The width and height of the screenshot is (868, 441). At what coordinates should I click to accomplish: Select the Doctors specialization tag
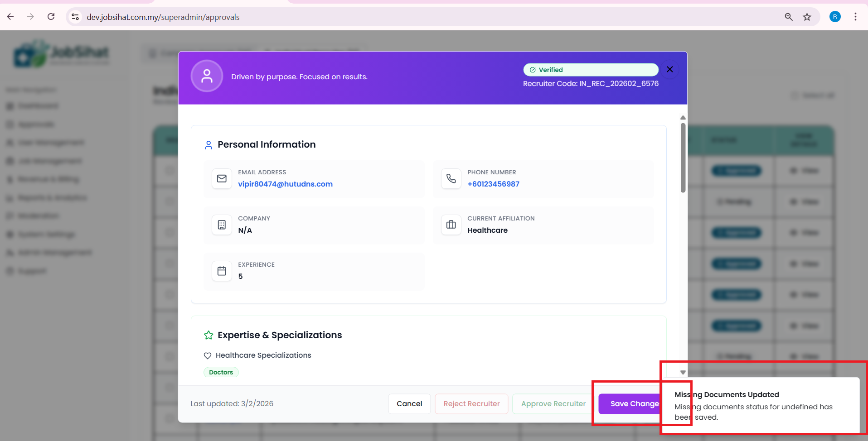point(221,372)
